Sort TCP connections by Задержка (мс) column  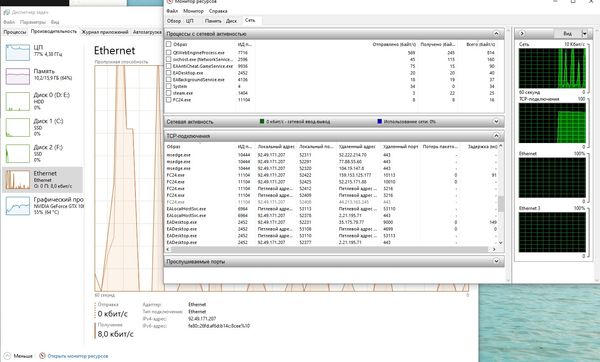click(x=482, y=147)
